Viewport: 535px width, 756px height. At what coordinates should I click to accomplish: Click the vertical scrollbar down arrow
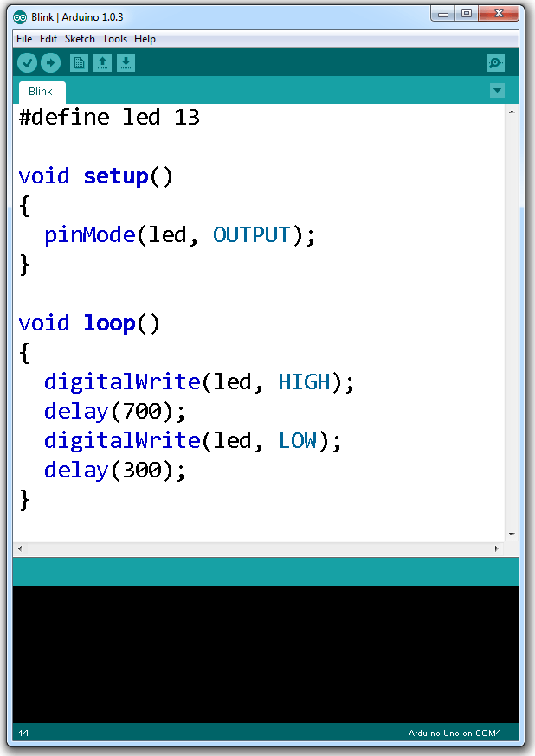pyautogui.click(x=512, y=535)
